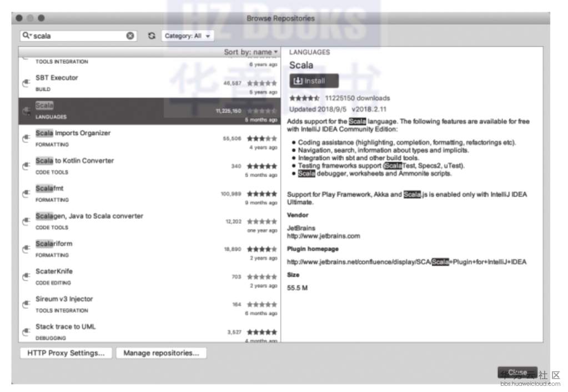Open the Sort by: name dropdown
Screen dimensions: 568x392
250,52
